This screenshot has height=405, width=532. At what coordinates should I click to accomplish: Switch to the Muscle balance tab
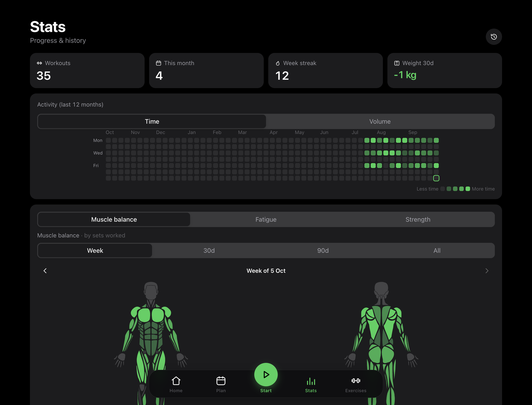click(114, 220)
